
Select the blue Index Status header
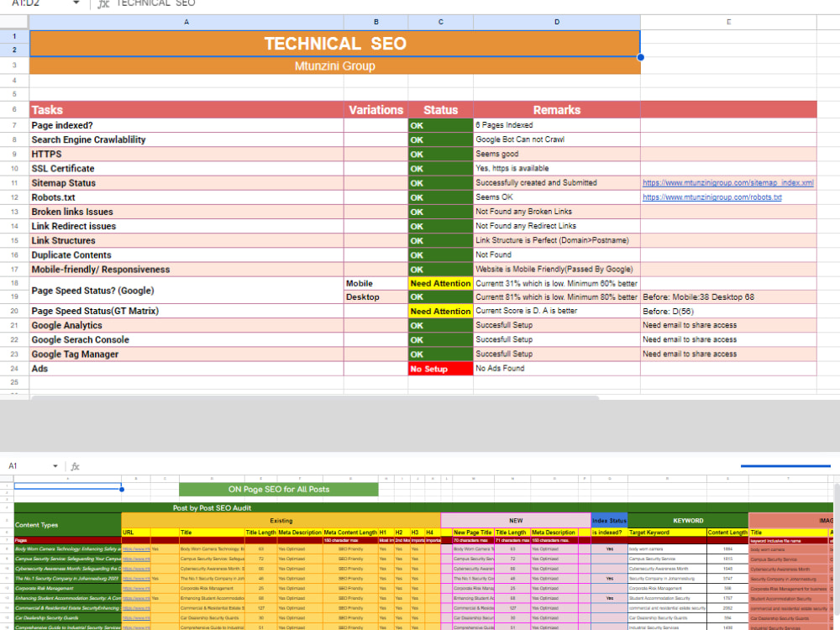[609, 521]
